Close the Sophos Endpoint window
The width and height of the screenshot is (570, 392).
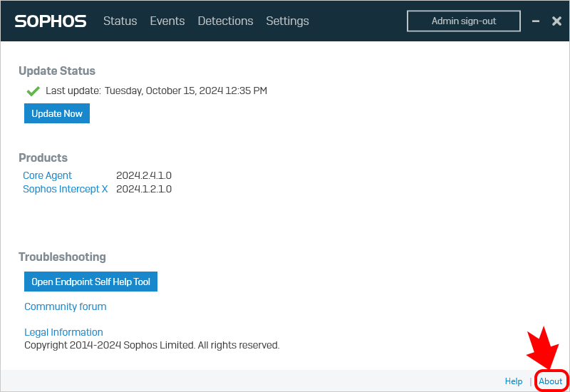click(x=556, y=21)
